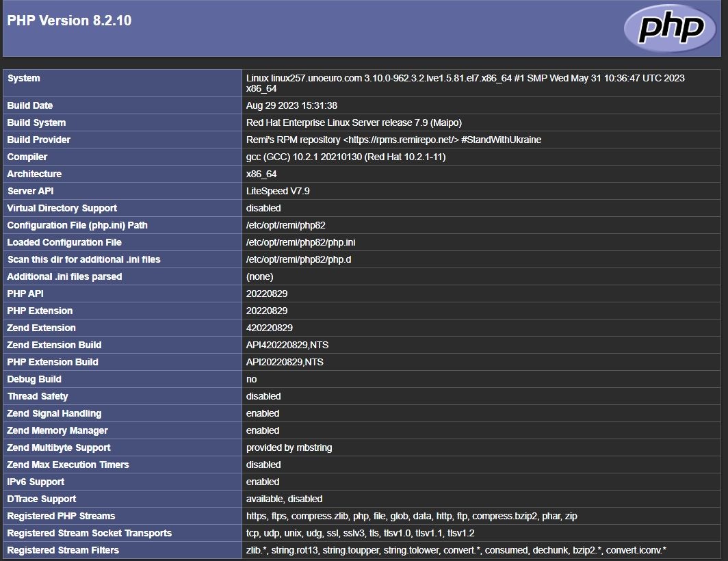Select the Compiler label

coord(27,157)
